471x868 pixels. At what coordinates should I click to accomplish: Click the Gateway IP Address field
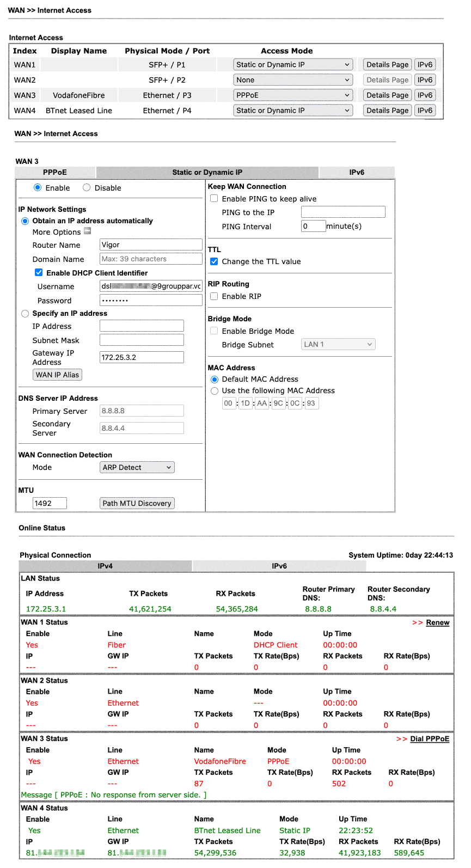142,357
